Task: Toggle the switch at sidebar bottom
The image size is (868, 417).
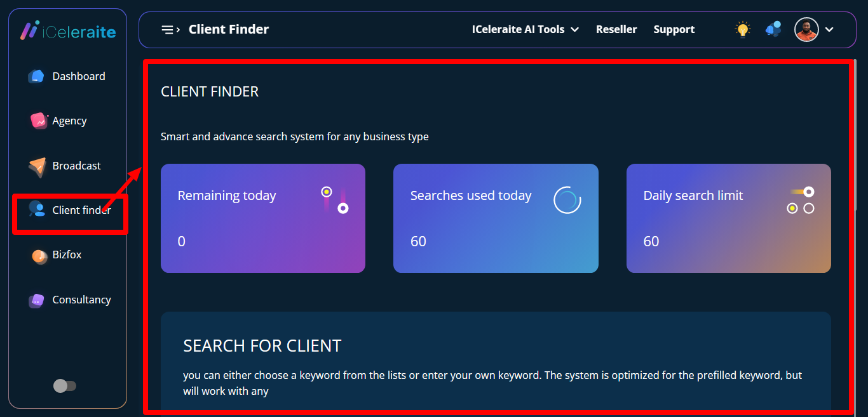Action: [65, 386]
